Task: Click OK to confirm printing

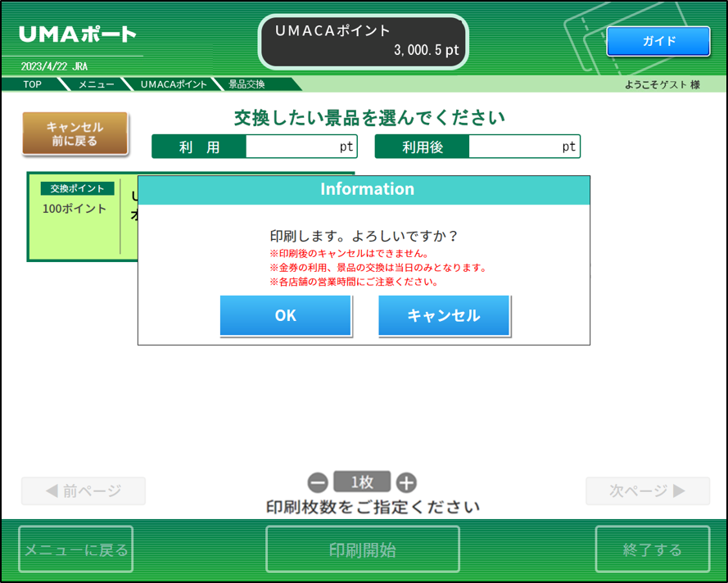Action: (285, 315)
